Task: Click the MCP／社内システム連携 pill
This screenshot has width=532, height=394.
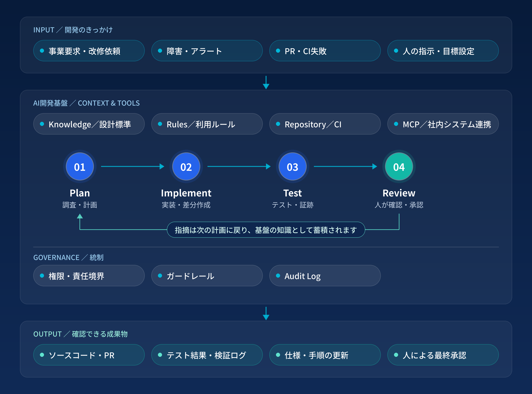Action: pyautogui.click(x=443, y=124)
